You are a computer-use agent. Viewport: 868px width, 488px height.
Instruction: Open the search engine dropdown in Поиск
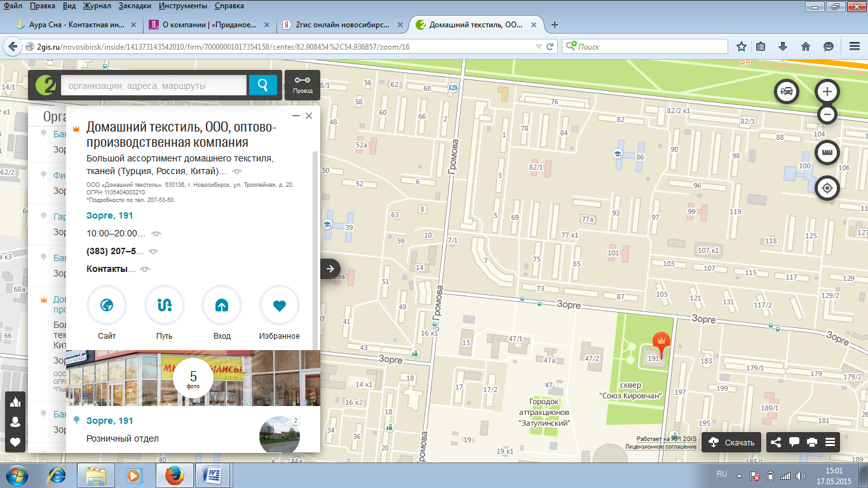[571, 46]
